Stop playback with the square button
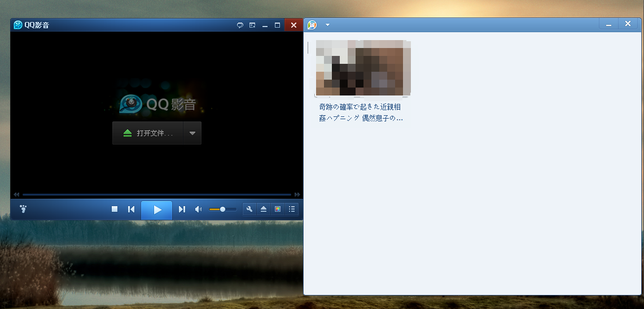Image resolution: width=644 pixels, height=309 pixels. coord(115,209)
